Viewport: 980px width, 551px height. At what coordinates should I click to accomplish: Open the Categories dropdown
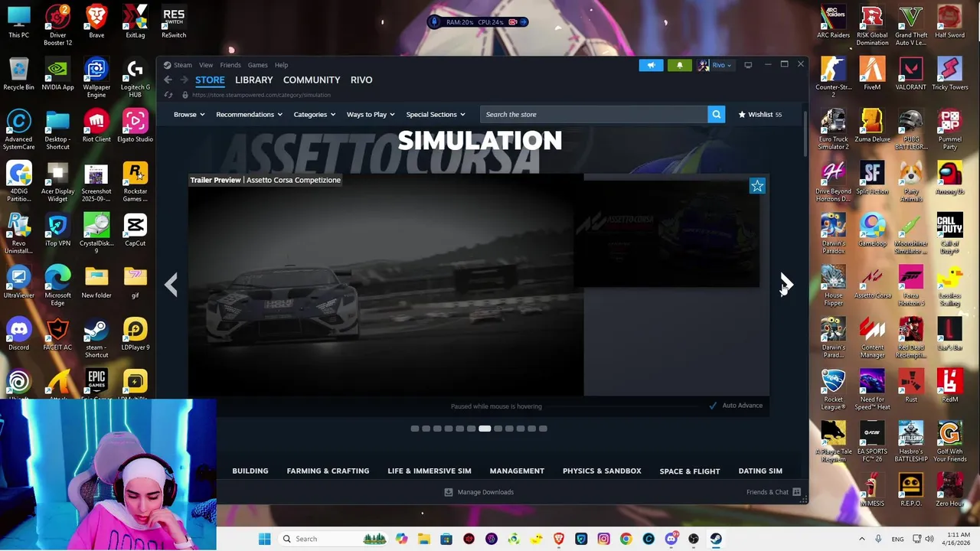(x=315, y=115)
